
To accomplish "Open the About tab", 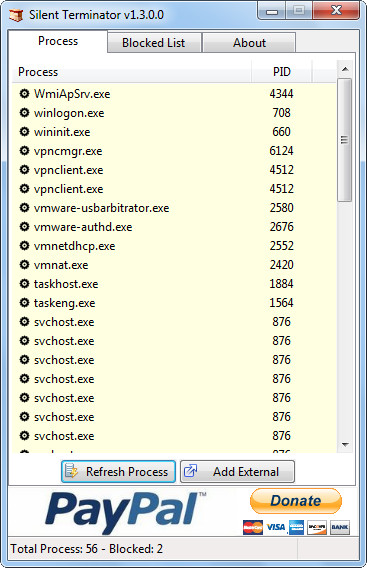I will coord(249,43).
